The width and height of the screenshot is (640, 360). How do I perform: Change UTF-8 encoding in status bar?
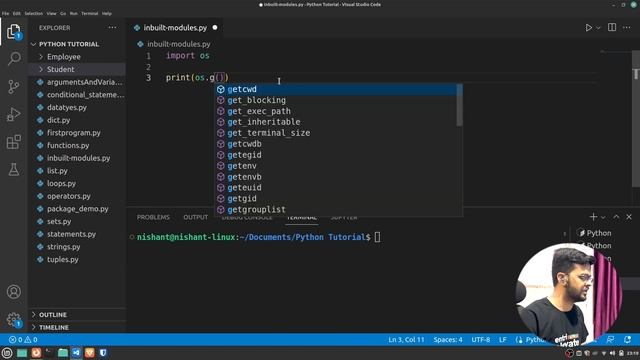click(x=481, y=340)
